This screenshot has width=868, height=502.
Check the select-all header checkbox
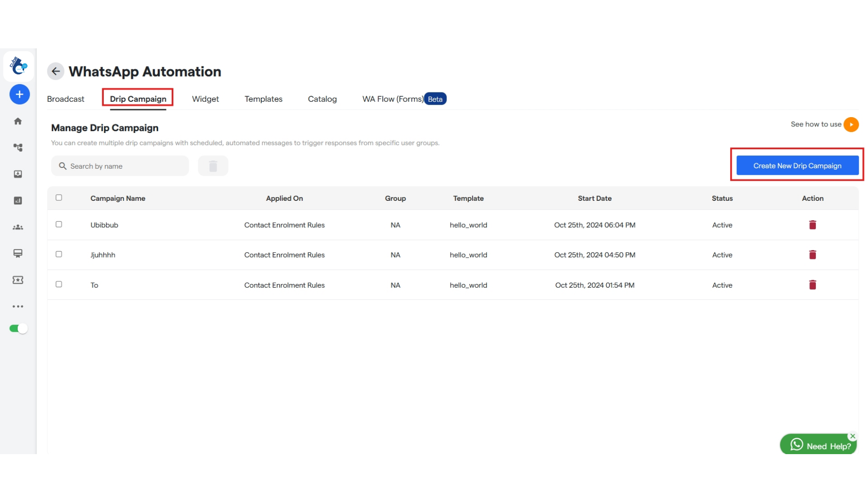tap(59, 198)
